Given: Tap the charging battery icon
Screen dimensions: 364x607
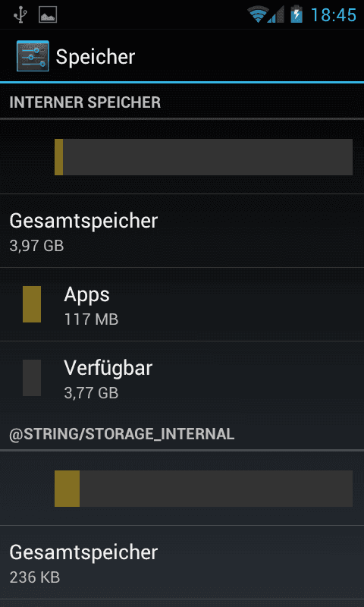Looking at the screenshot, I should click(297, 14).
